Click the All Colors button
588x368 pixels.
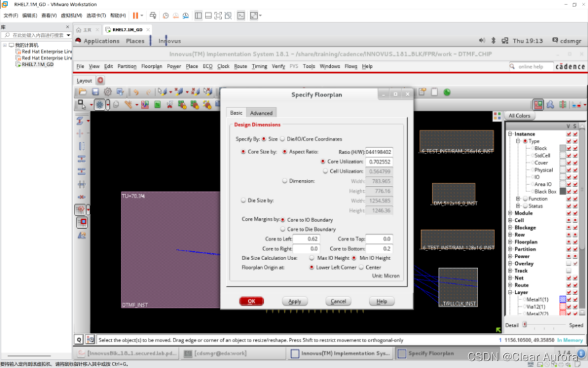pyautogui.click(x=520, y=115)
